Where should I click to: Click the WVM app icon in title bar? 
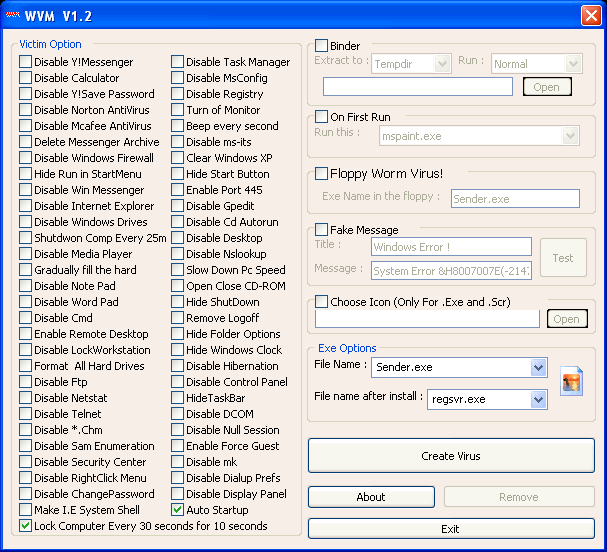click(14, 14)
